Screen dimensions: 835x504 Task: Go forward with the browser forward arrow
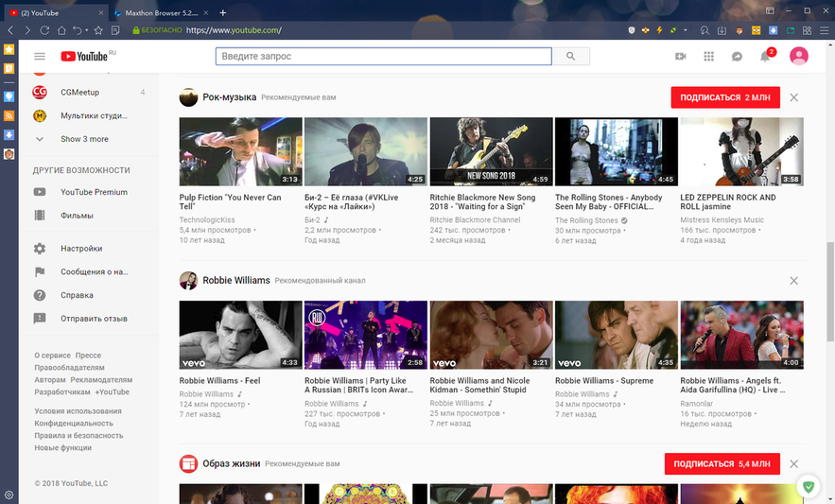point(27,30)
